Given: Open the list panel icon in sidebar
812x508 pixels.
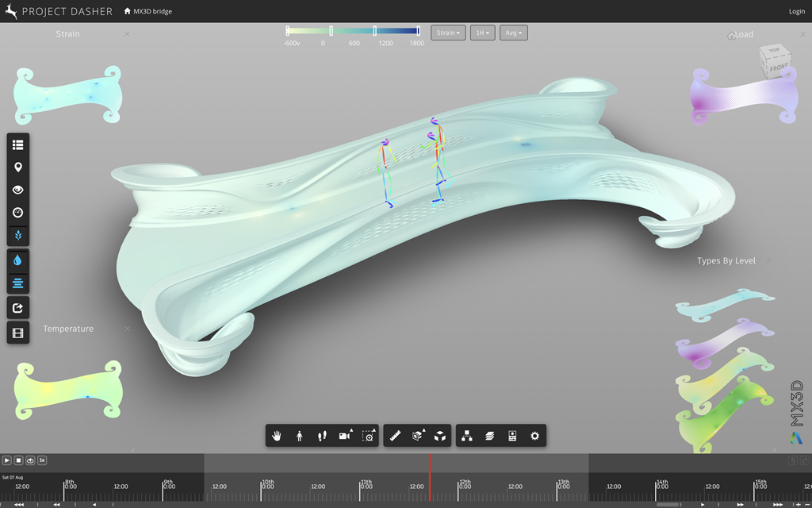Looking at the screenshot, I should click(x=18, y=145).
